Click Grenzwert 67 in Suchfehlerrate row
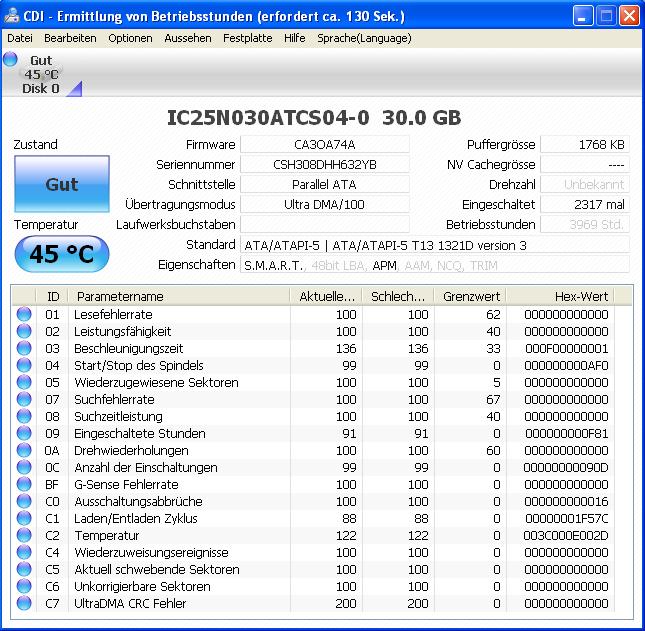The height and width of the screenshot is (631, 645). (493, 399)
